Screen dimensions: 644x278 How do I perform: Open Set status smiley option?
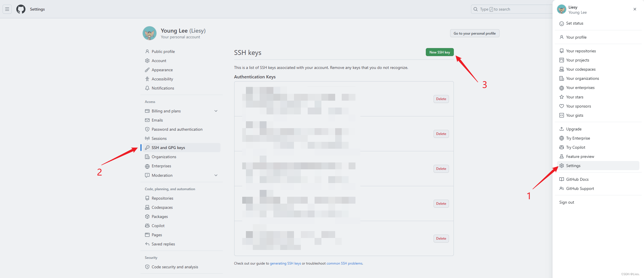(562, 23)
